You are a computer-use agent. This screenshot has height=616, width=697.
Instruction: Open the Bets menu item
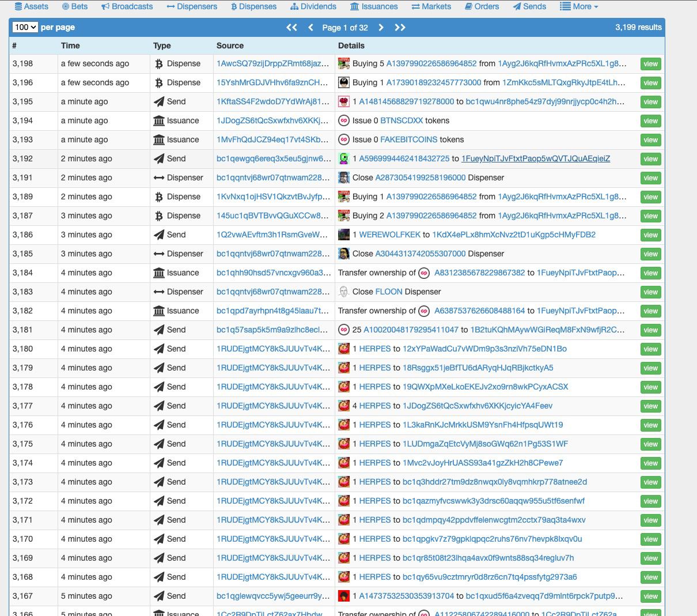pyautogui.click(x=74, y=6)
